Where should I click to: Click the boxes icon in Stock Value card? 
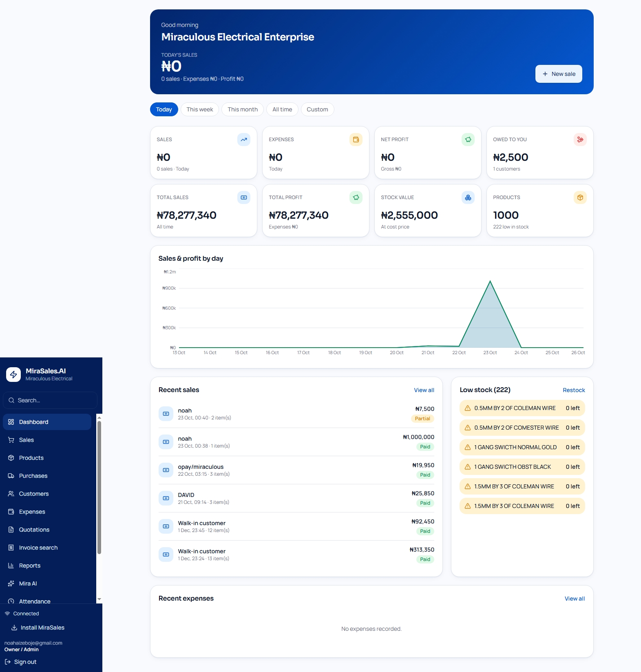[468, 197]
